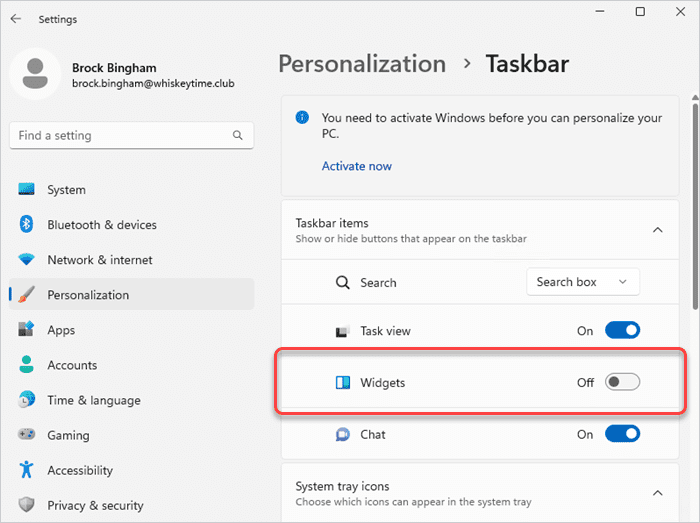The width and height of the screenshot is (700, 523).
Task: Click the Accounts person icon
Action: click(26, 365)
